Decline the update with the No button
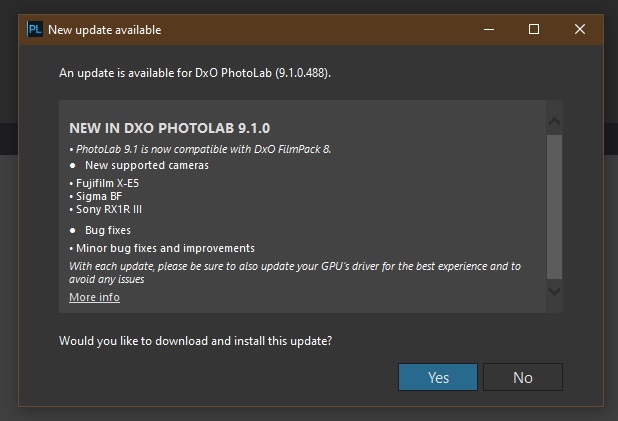This screenshot has width=618, height=421. (522, 377)
